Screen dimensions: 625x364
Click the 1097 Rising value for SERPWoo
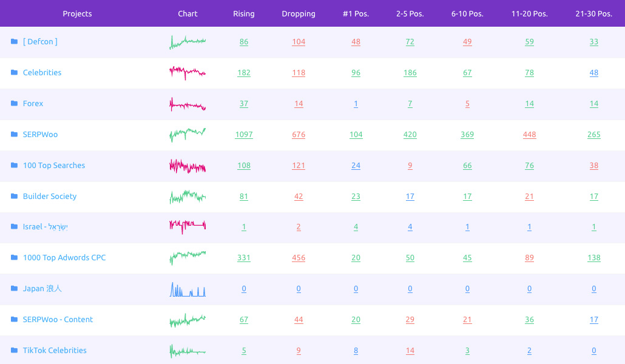pyautogui.click(x=244, y=134)
